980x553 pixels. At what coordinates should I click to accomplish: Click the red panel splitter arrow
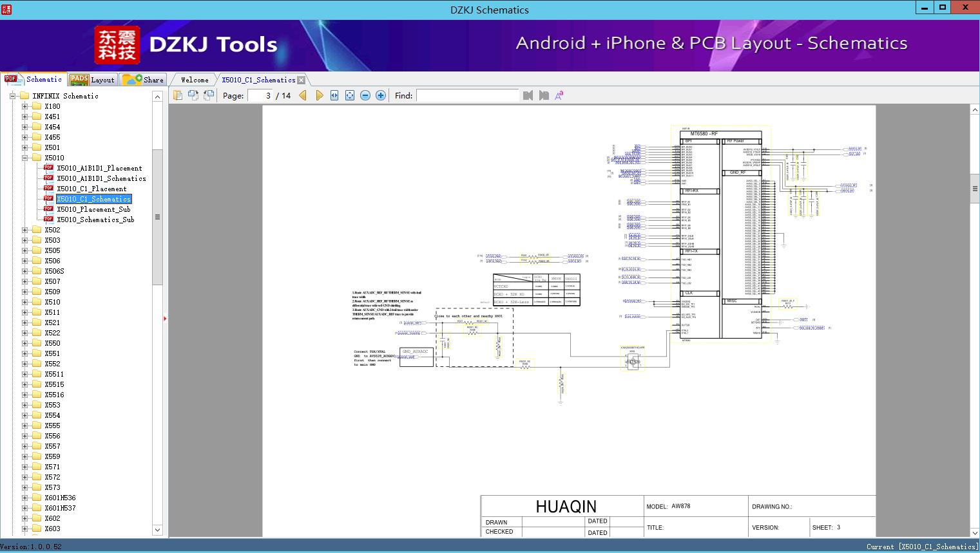click(165, 319)
